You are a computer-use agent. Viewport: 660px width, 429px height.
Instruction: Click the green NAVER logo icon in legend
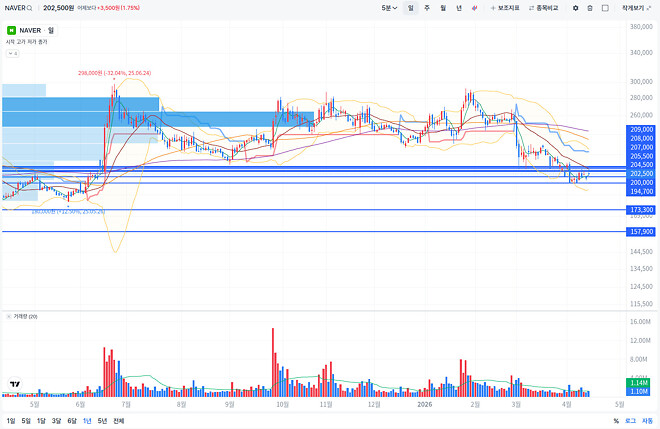[11, 30]
